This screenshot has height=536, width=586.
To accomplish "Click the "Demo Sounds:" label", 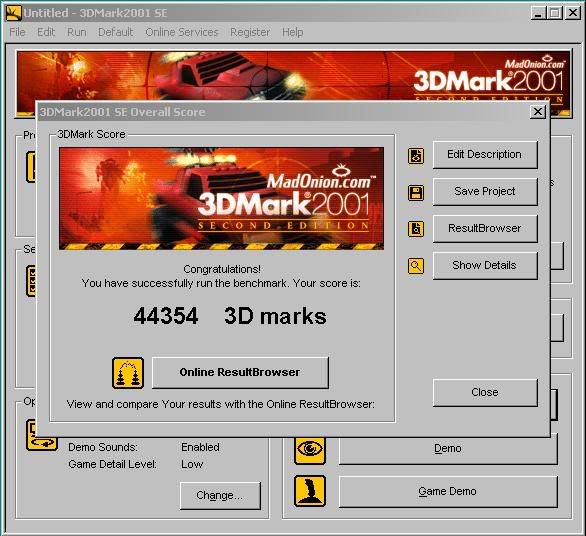I will click(103, 447).
